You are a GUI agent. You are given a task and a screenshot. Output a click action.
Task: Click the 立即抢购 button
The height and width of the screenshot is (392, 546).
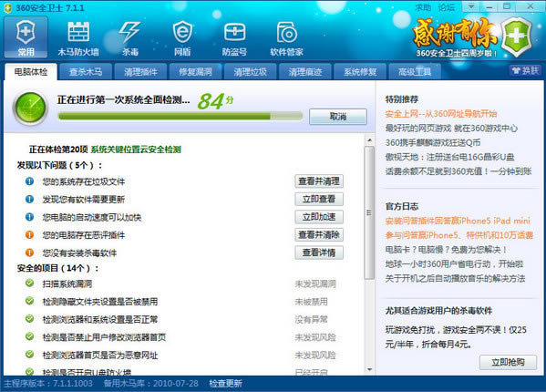(508, 363)
